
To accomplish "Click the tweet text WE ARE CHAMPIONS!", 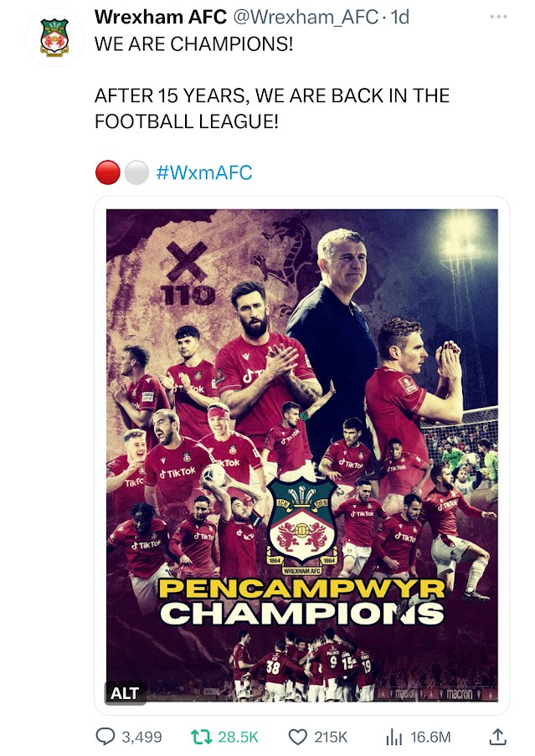I will (x=193, y=44).
